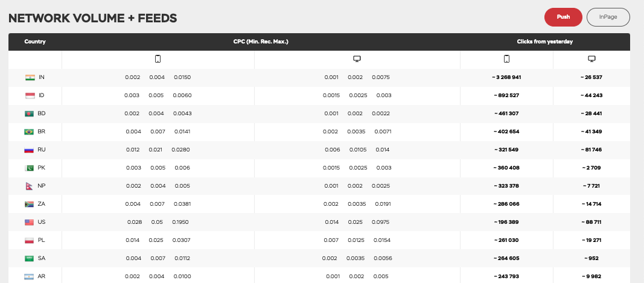Click mobile clicks value ~ 286 066
644x283 pixels.
[506, 204]
